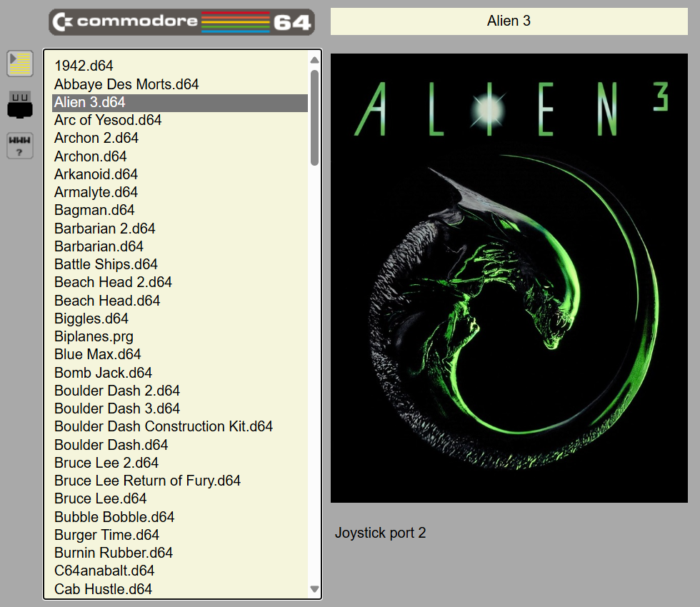Select Barbarian 2.d64

pos(180,229)
